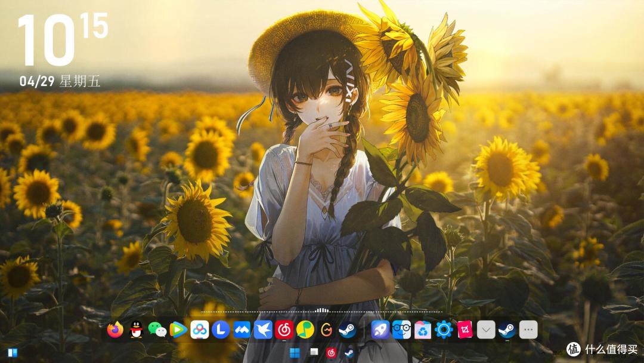Launch QQ Music yellow note icon
Screen dimensions: 644x363
point(305,330)
